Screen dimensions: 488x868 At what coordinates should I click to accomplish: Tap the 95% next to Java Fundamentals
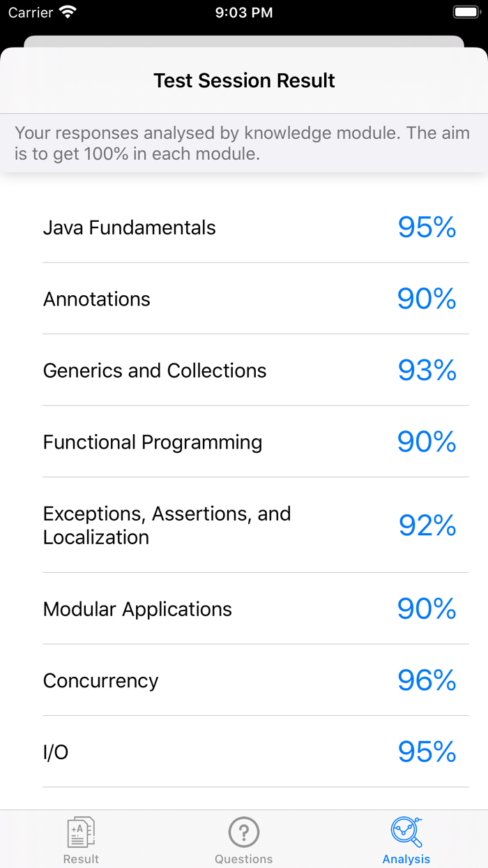427,227
